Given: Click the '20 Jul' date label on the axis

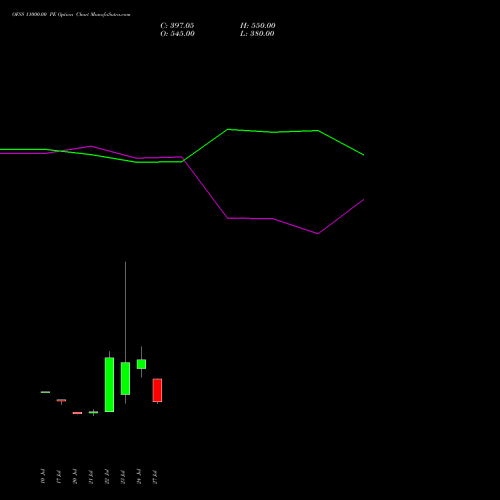Looking at the screenshot, I should [75, 477].
